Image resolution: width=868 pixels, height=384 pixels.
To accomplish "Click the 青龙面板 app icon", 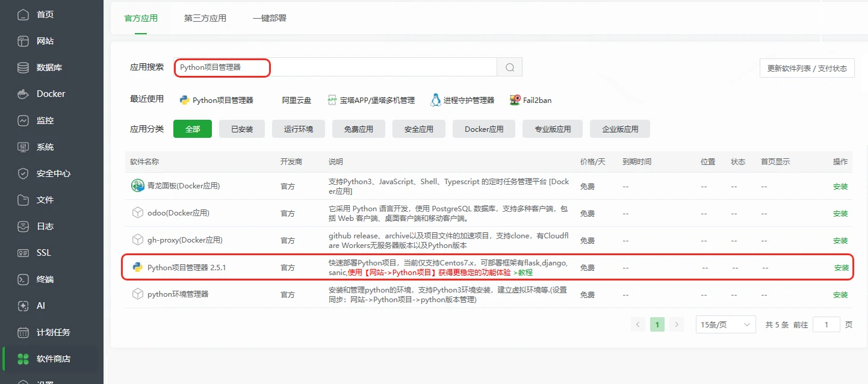I will click(x=138, y=186).
